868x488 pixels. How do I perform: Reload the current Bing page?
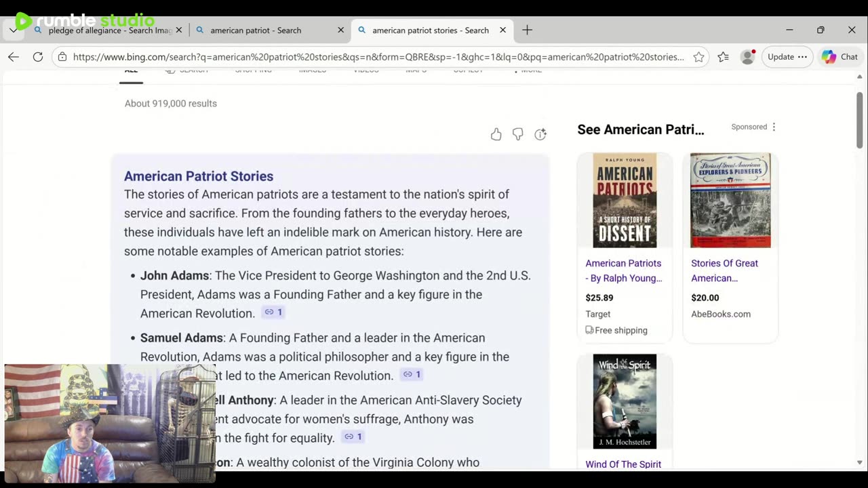(x=38, y=57)
